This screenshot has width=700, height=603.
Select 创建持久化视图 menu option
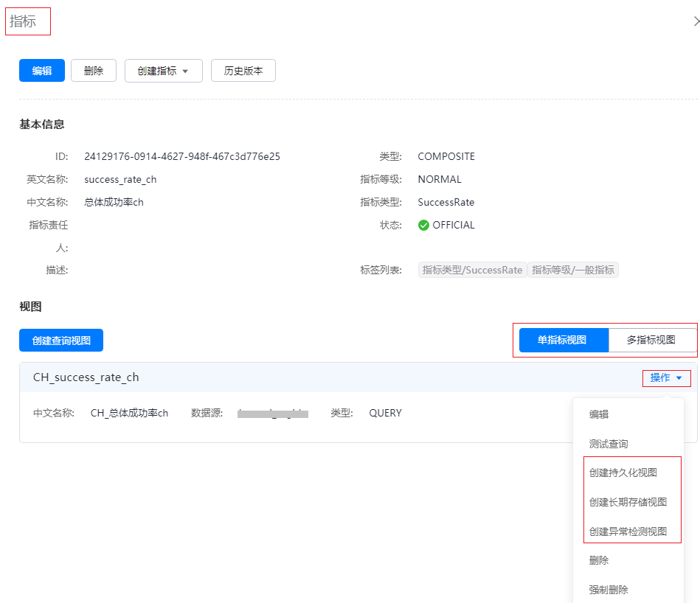pos(623,473)
